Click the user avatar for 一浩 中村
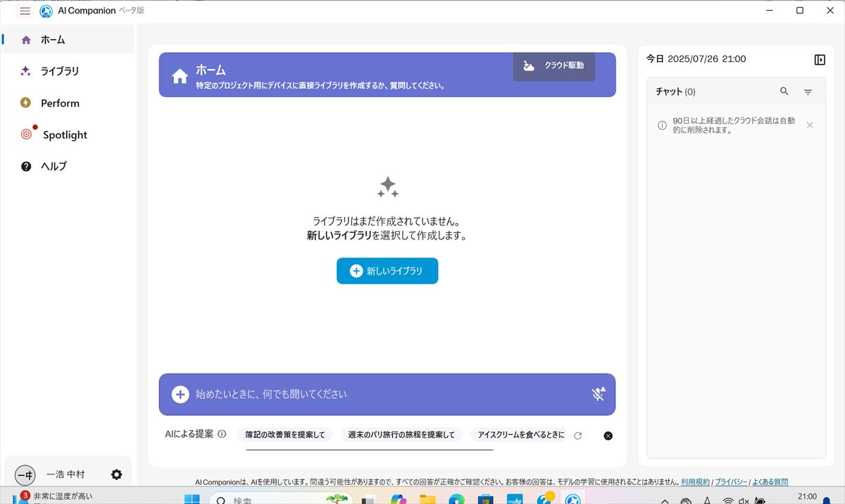Image resolution: width=845 pixels, height=504 pixels. 25,474
